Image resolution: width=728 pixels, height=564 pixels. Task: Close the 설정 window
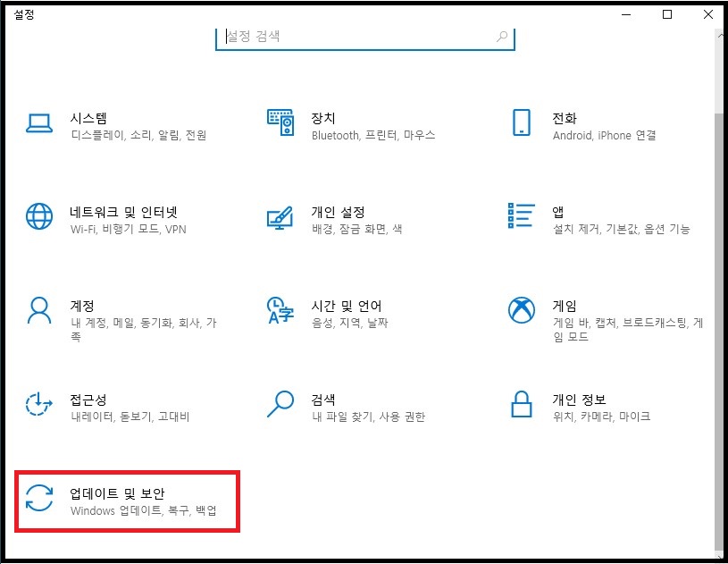tap(708, 14)
